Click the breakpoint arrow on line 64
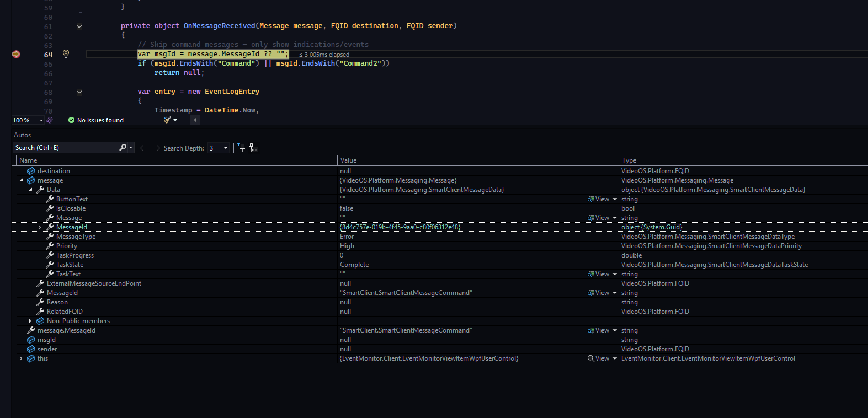This screenshot has width=868, height=418. (x=16, y=54)
